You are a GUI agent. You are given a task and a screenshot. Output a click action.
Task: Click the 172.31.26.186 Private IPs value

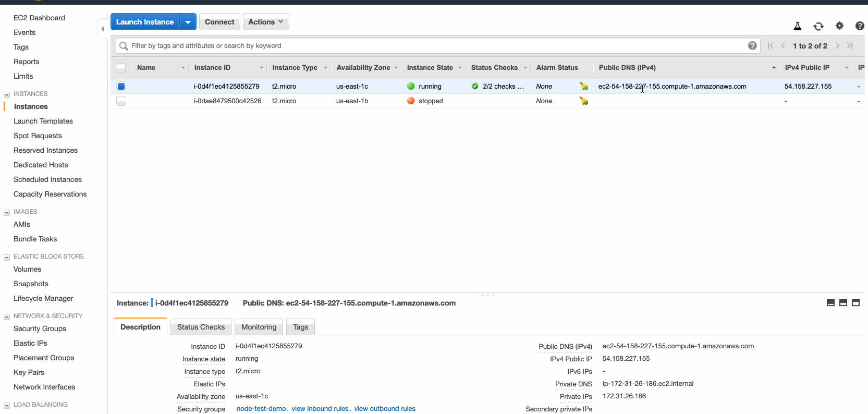click(x=624, y=396)
